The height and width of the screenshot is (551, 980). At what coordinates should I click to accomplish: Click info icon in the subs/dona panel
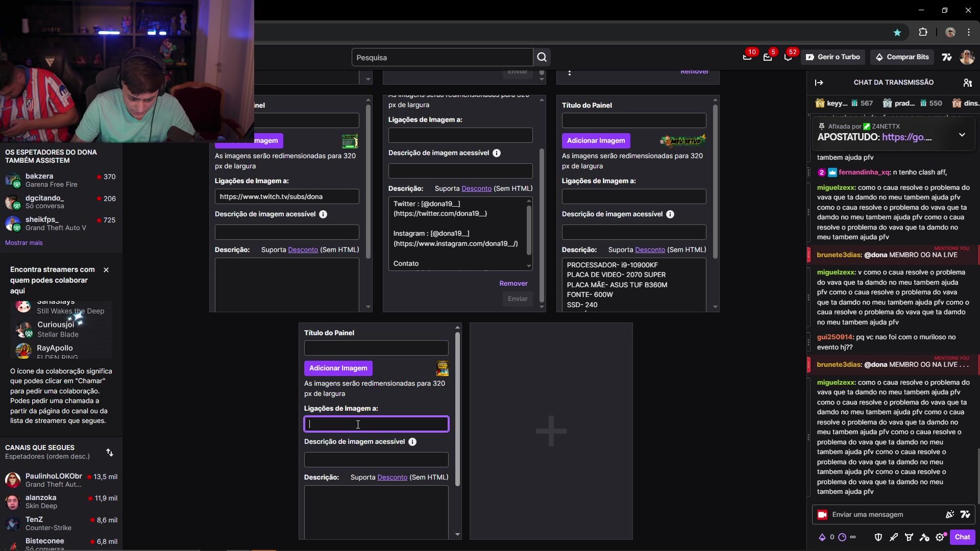click(323, 214)
